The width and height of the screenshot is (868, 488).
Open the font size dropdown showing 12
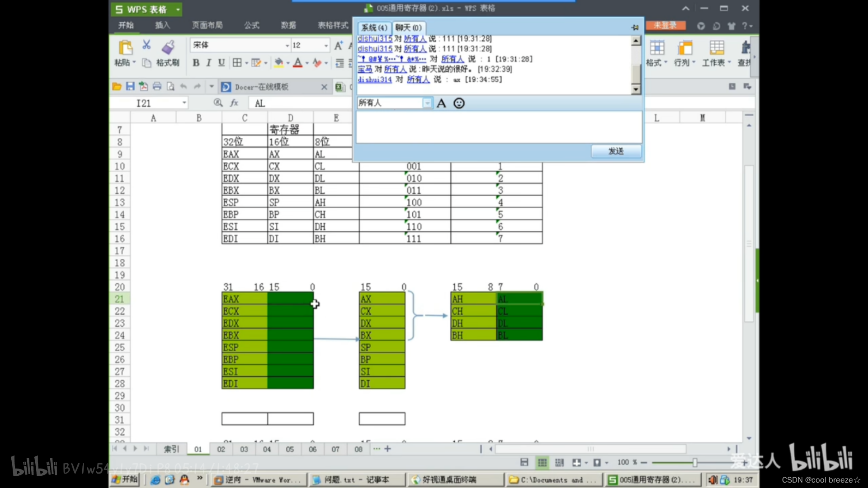[x=326, y=45]
